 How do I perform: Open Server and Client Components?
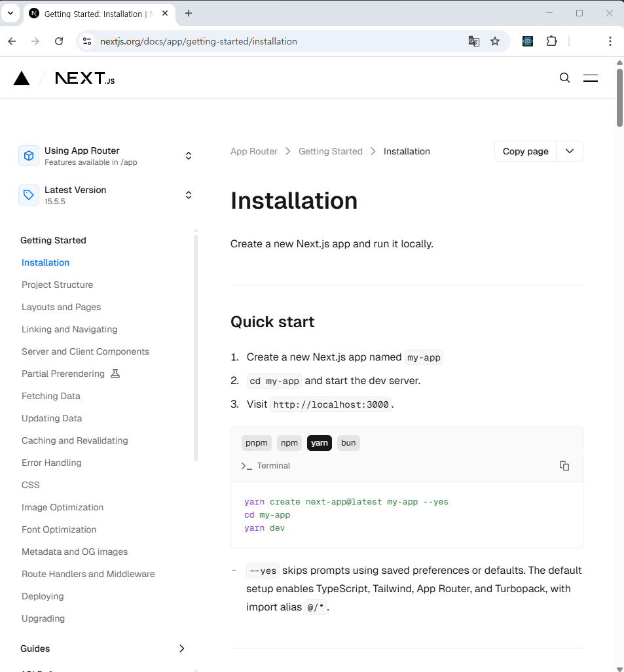pyautogui.click(x=85, y=352)
